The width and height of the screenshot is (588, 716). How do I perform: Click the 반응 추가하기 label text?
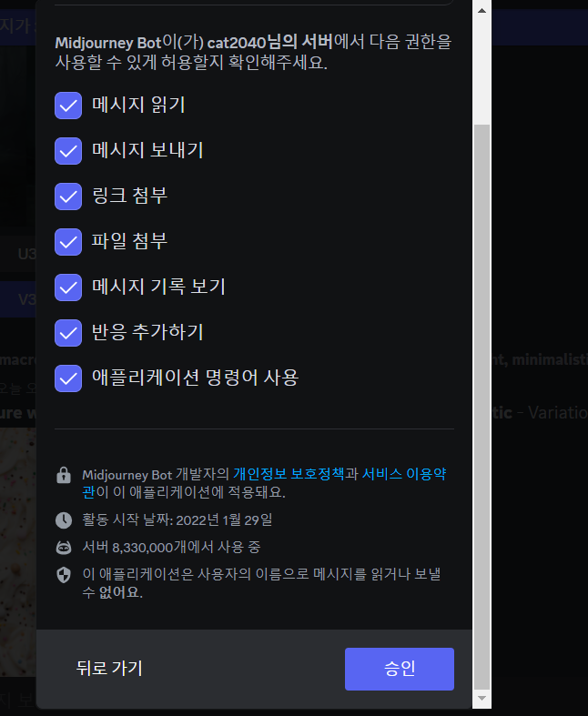147,332
